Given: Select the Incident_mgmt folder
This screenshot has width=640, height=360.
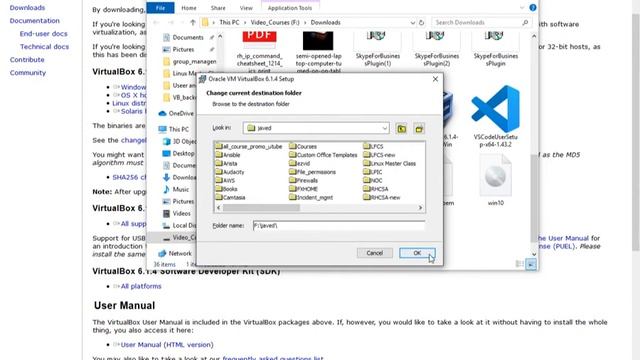Looking at the screenshot, I should [311, 198].
